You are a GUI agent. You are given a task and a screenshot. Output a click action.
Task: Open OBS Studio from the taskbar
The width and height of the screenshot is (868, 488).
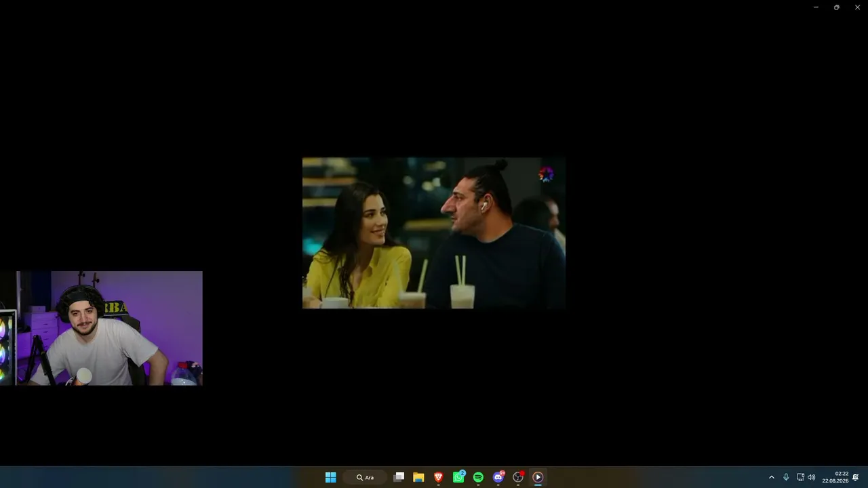[x=518, y=477]
